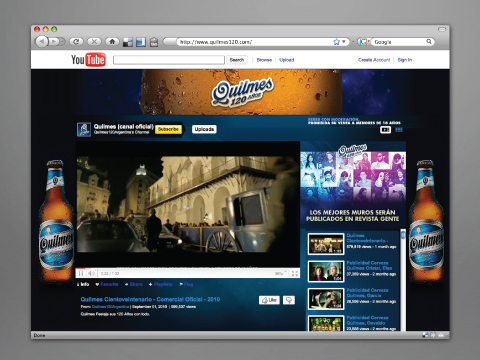Bookmark the page with the star icon
Viewport: 480px width, 360px height.
[x=336, y=42]
